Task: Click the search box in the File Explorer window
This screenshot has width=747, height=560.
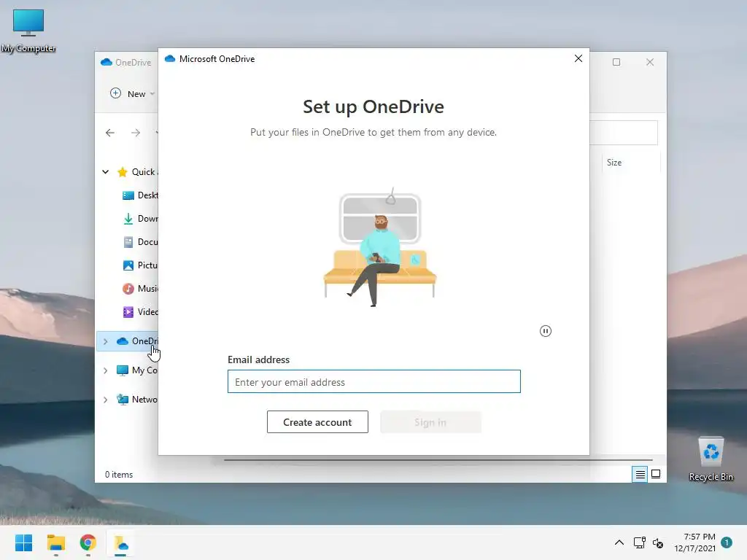Action: (624, 133)
